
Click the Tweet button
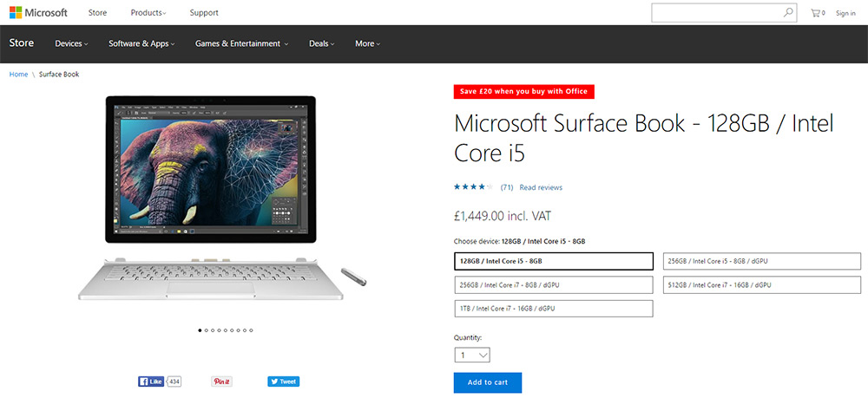[x=283, y=382]
